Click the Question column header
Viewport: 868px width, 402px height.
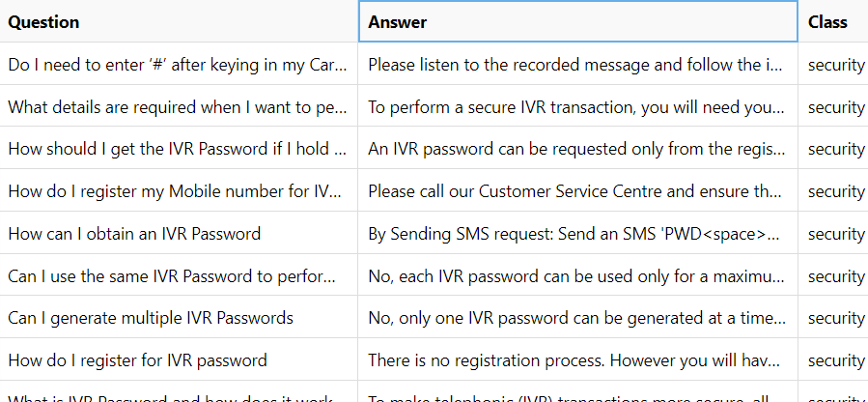179,21
